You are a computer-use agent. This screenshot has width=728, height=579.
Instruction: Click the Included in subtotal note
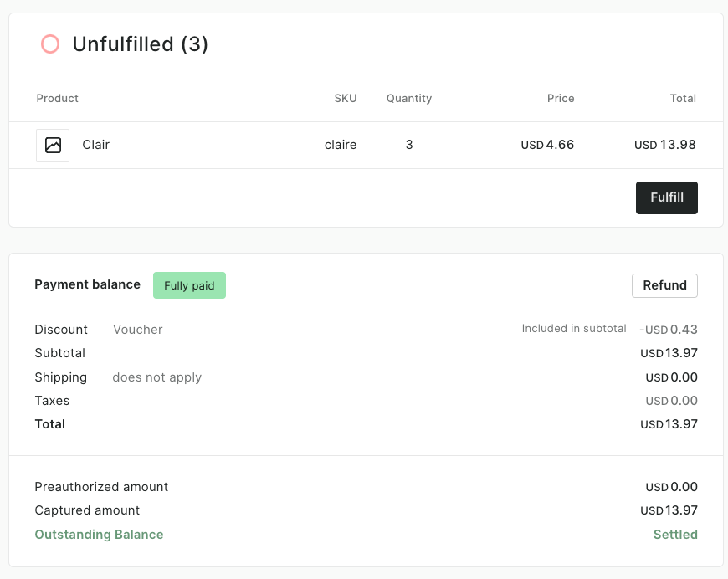[574, 328]
